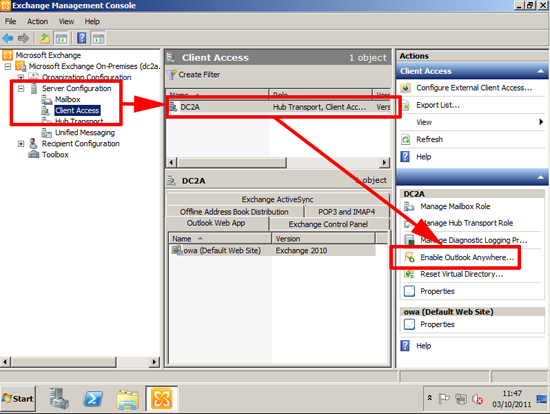Click the owa (Default Web Site) icon
This screenshot has height=414, width=550.
click(x=177, y=251)
